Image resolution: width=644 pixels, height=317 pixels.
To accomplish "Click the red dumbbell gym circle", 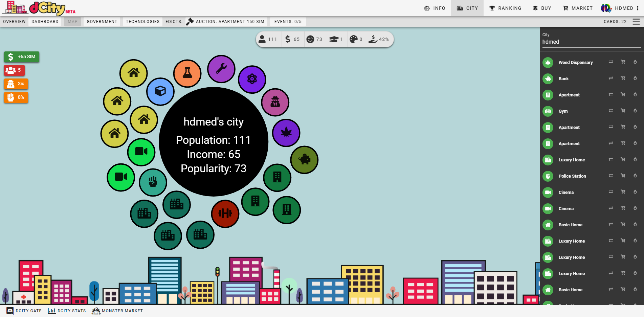I will coord(225,213).
